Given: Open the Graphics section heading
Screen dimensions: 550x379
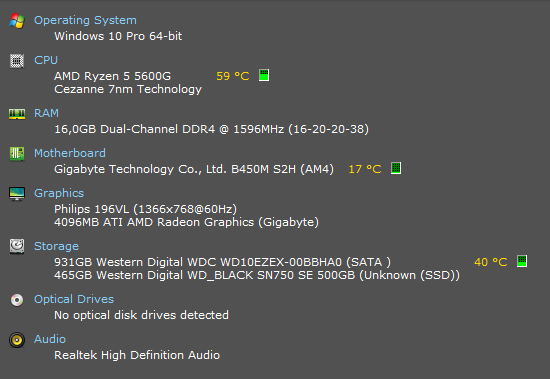Looking at the screenshot, I should [59, 193].
